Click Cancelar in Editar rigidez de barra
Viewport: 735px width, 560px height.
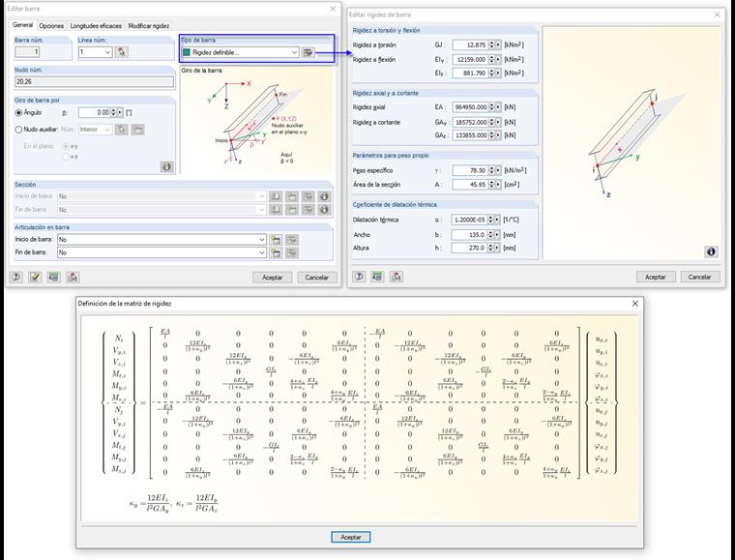click(698, 277)
